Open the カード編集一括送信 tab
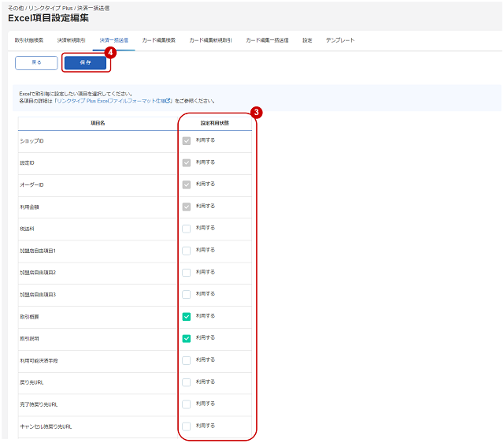The height and width of the screenshot is (443, 504). point(267,40)
